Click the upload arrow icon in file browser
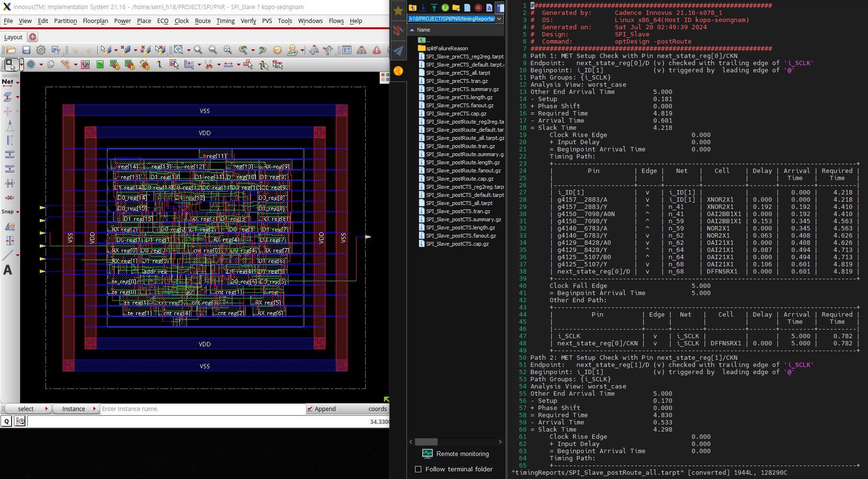Image resolution: width=868 pixels, height=479 pixels. point(434,8)
